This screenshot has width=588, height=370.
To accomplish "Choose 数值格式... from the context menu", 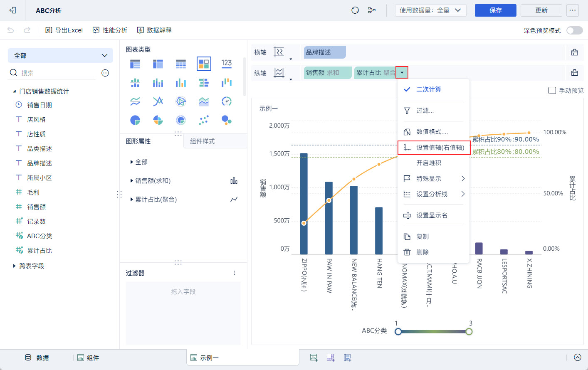I will [434, 132].
